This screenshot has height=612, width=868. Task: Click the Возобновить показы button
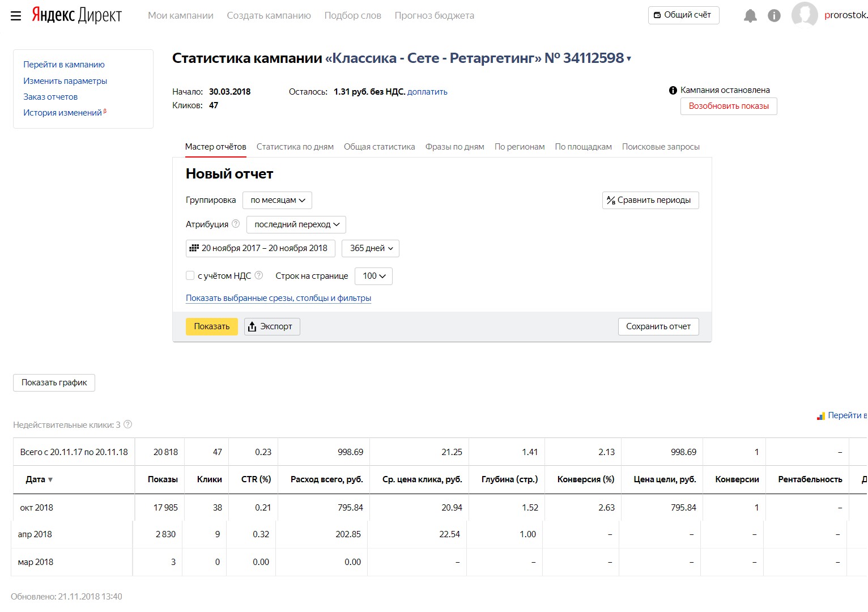point(729,106)
